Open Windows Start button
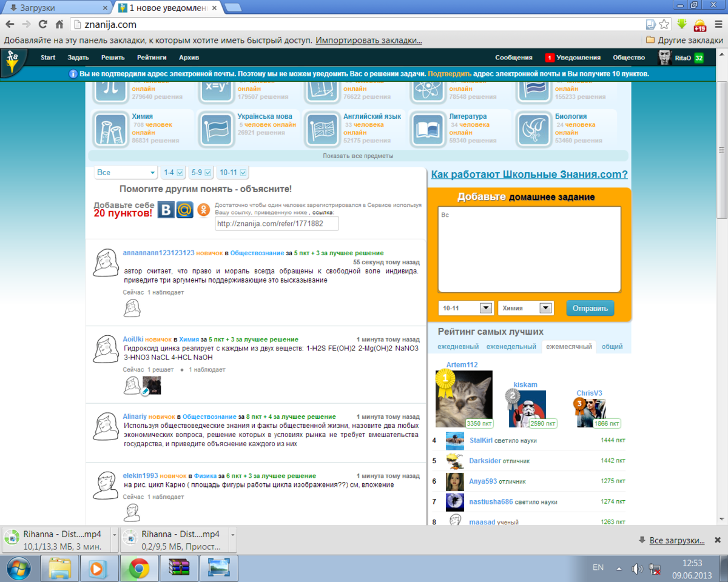 point(18,569)
